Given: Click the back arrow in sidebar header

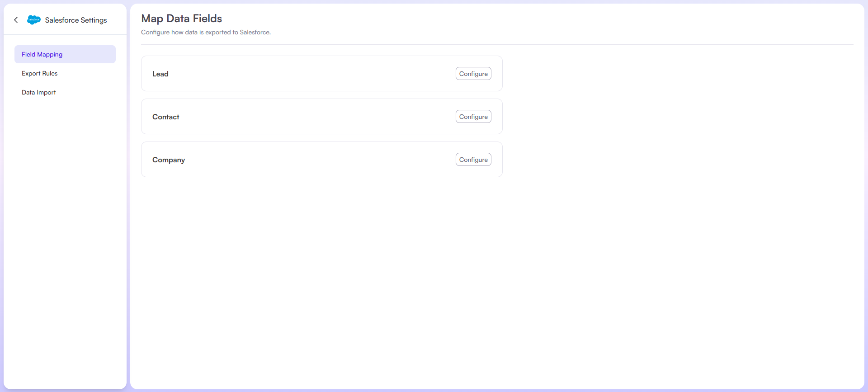Looking at the screenshot, I should coord(16,20).
